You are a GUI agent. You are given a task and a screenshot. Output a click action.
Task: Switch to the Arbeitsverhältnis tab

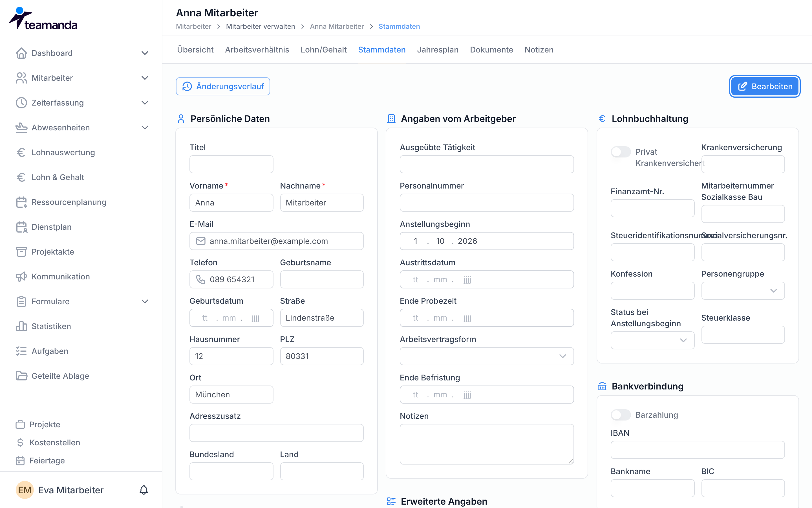coord(257,50)
